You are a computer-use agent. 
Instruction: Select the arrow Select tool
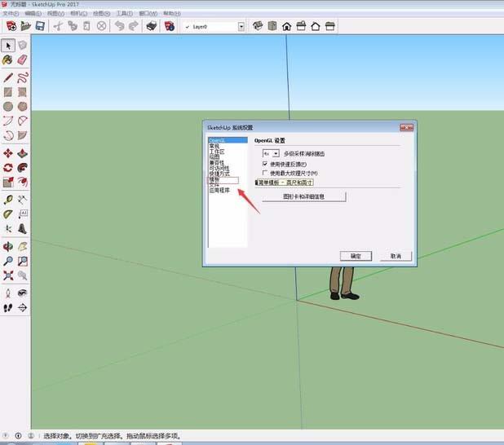(8, 46)
